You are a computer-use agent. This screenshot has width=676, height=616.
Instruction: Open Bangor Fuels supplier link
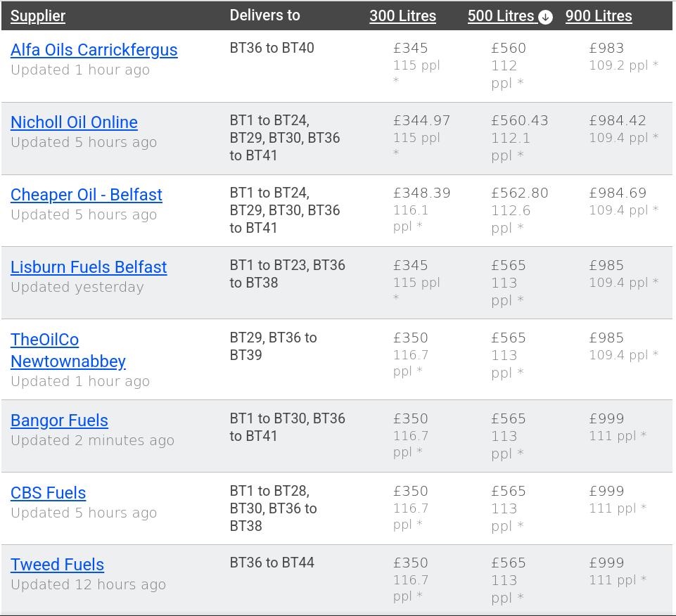coord(59,421)
